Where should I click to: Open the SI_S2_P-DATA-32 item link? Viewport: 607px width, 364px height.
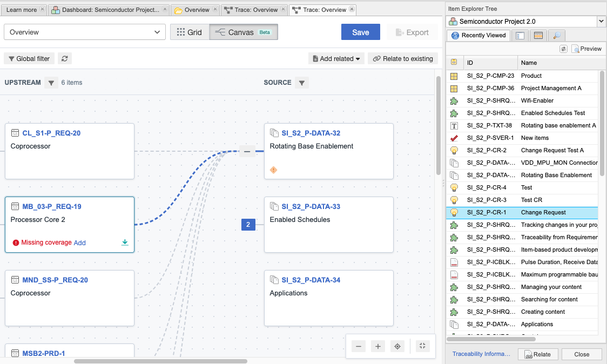coord(311,133)
